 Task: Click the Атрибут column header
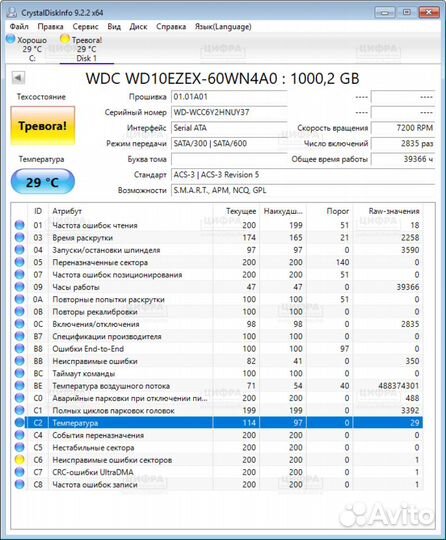point(131,211)
